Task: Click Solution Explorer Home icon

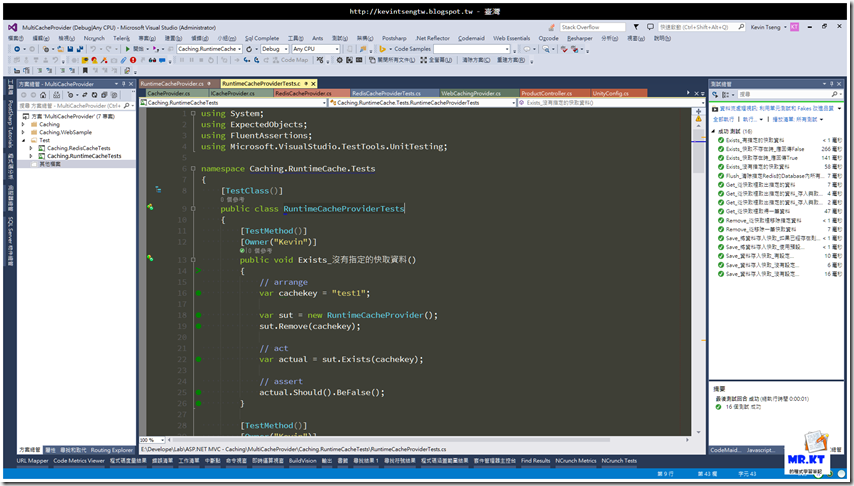Action: [x=43, y=95]
